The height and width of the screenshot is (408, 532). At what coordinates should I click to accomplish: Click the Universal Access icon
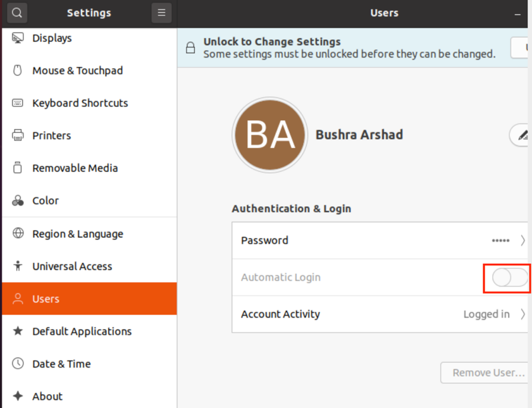tap(18, 266)
